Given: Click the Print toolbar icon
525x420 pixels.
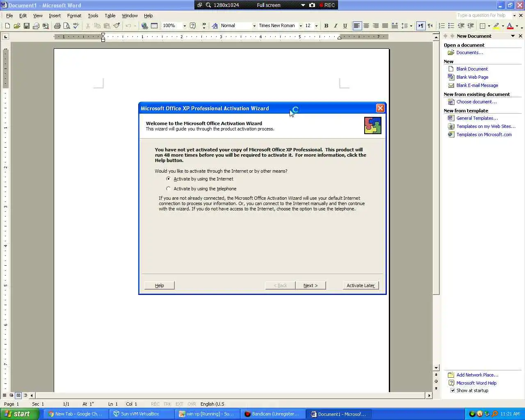Looking at the screenshot, I should (x=57, y=25).
